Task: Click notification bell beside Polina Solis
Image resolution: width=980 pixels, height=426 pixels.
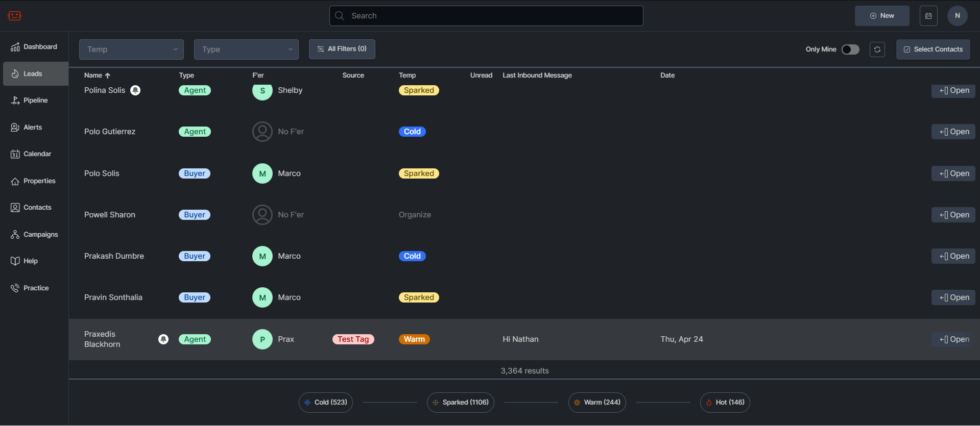Action: 135,90
